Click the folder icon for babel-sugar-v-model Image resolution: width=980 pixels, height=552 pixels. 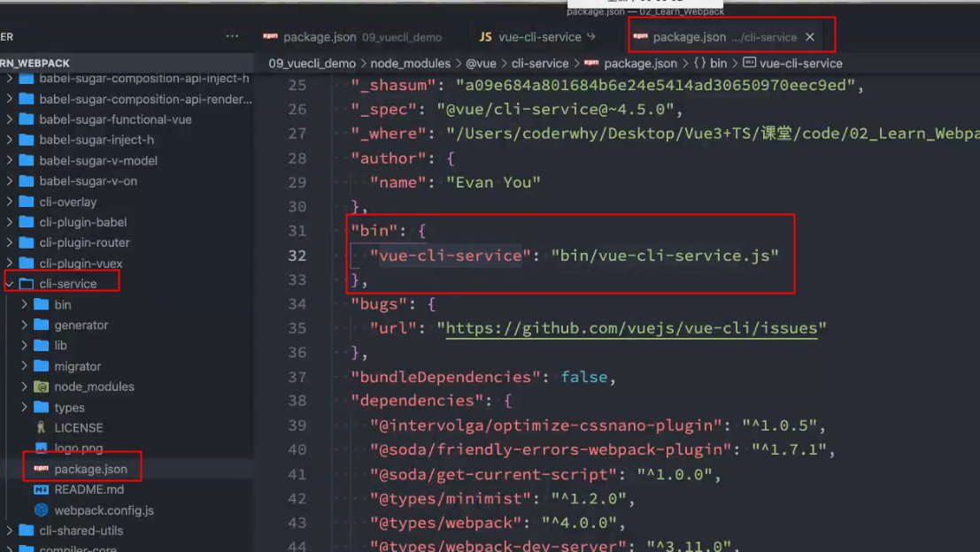[27, 160]
